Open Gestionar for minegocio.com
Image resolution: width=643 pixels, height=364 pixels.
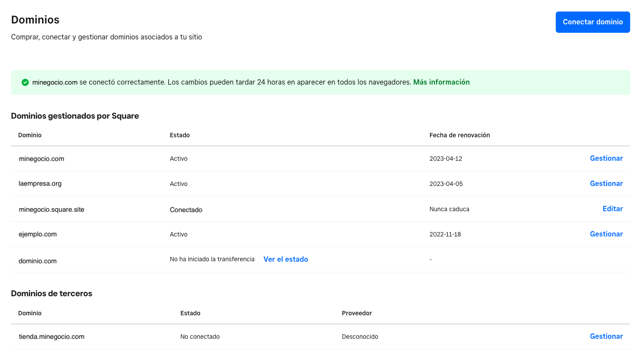point(606,159)
